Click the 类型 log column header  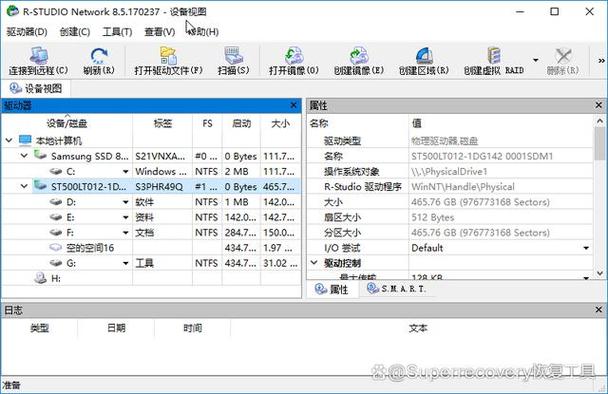coord(39,328)
